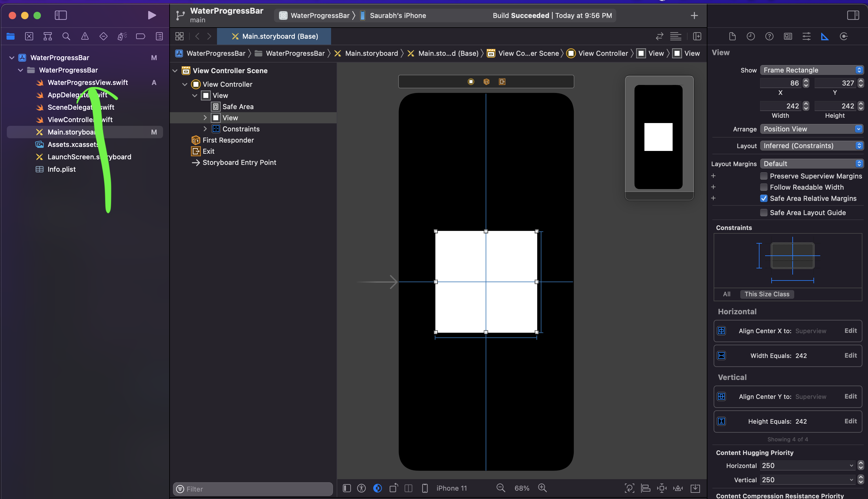Image resolution: width=868 pixels, height=499 pixels.
Task: Enable Follow Readable Width checkbox
Action: click(x=764, y=187)
